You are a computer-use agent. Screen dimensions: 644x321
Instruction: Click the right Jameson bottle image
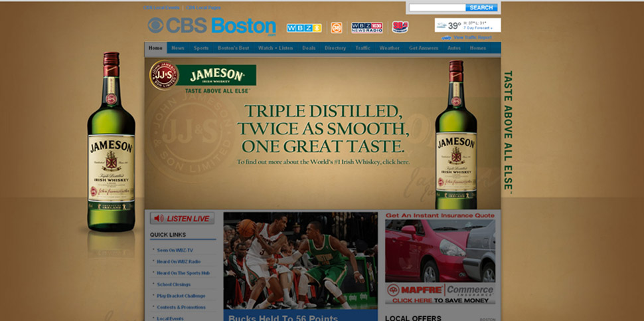[456, 135]
